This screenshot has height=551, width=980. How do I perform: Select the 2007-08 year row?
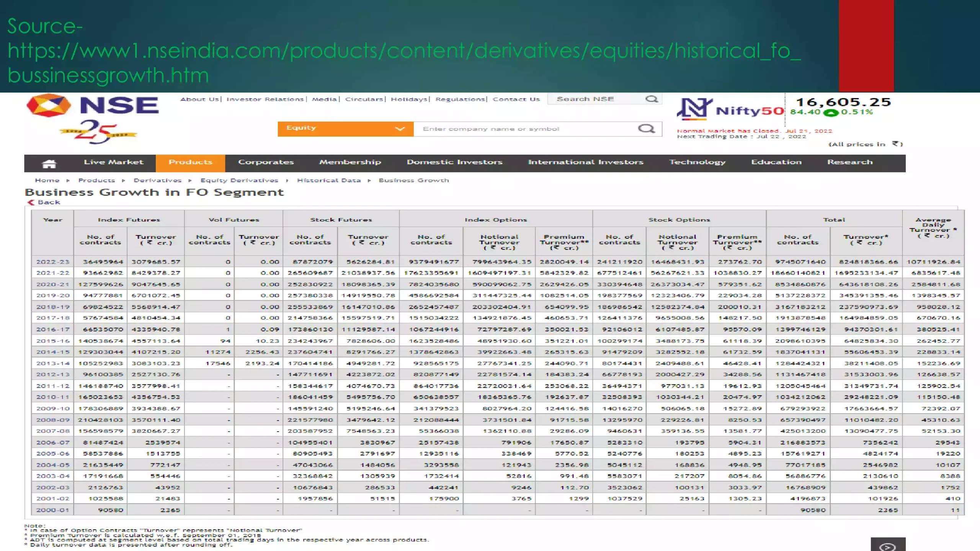click(498, 431)
